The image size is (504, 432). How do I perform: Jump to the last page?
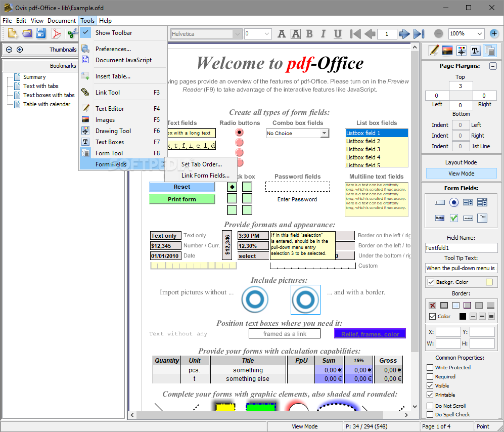tap(419, 34)
